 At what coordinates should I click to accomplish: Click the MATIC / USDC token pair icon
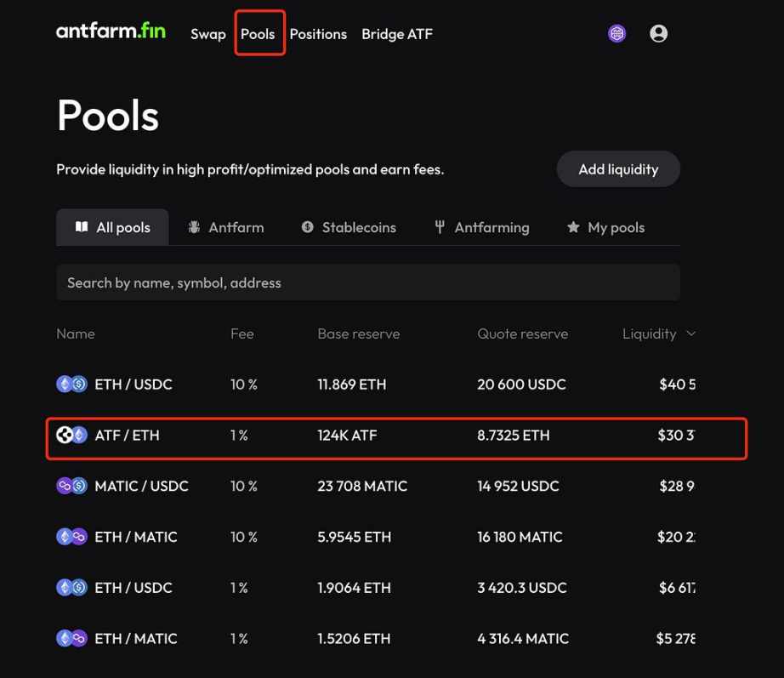tap(71, 487)
